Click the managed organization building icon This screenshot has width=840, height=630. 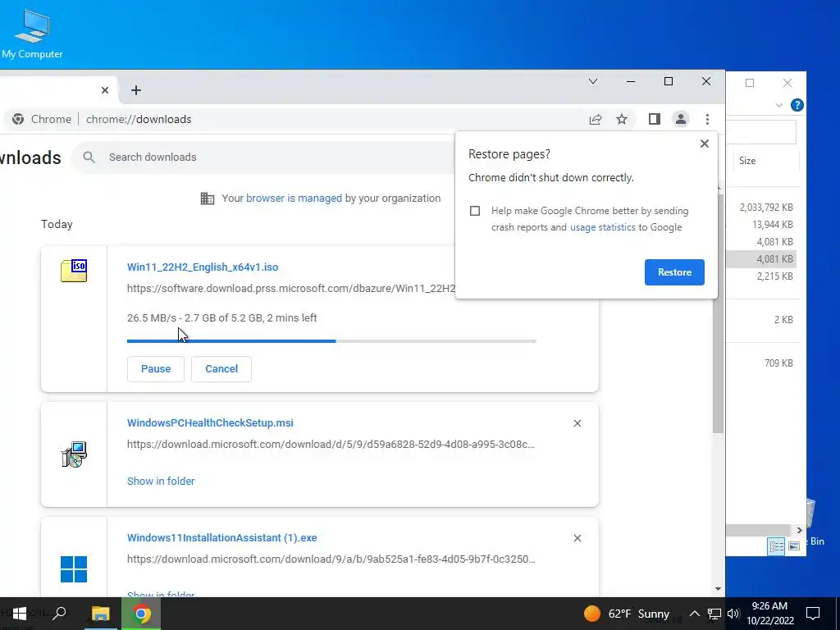coord(208,199)
